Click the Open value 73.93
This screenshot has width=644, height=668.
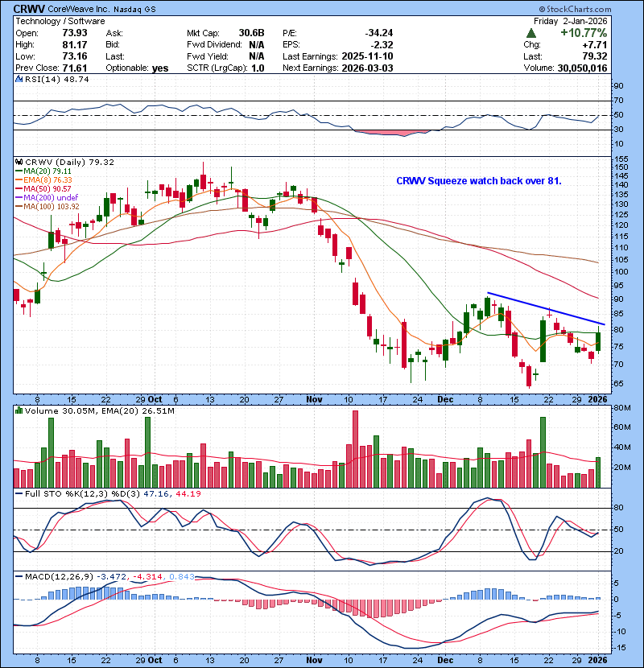(75, 33)
